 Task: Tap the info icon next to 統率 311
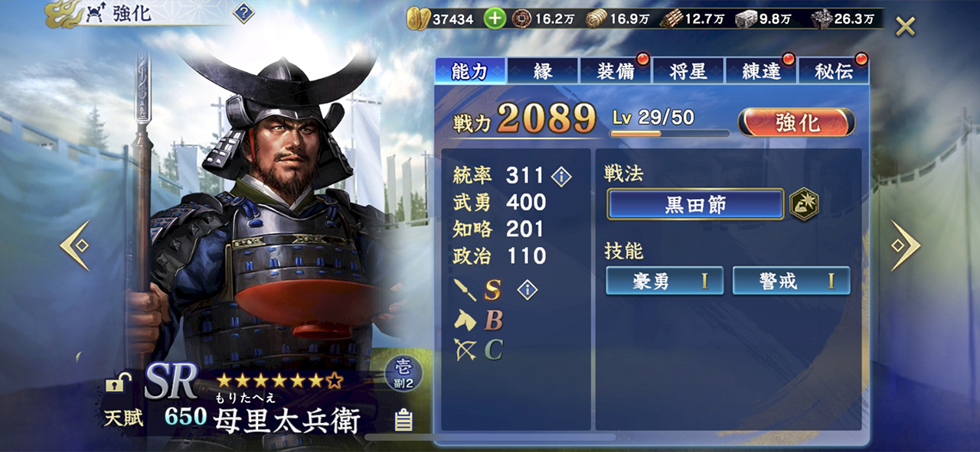tap(561, 177)
